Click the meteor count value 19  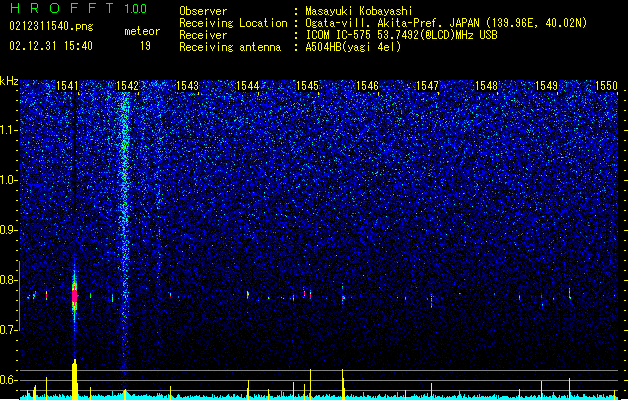(x=145, y=46)
